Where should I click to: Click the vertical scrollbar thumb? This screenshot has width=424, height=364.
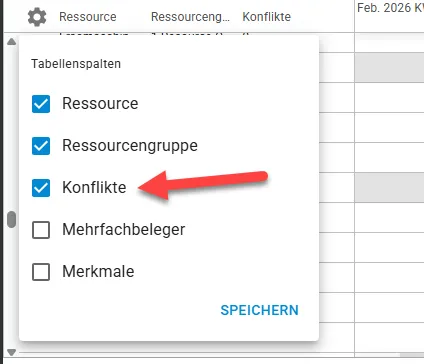pyautogui.click(x=11, y=219)
